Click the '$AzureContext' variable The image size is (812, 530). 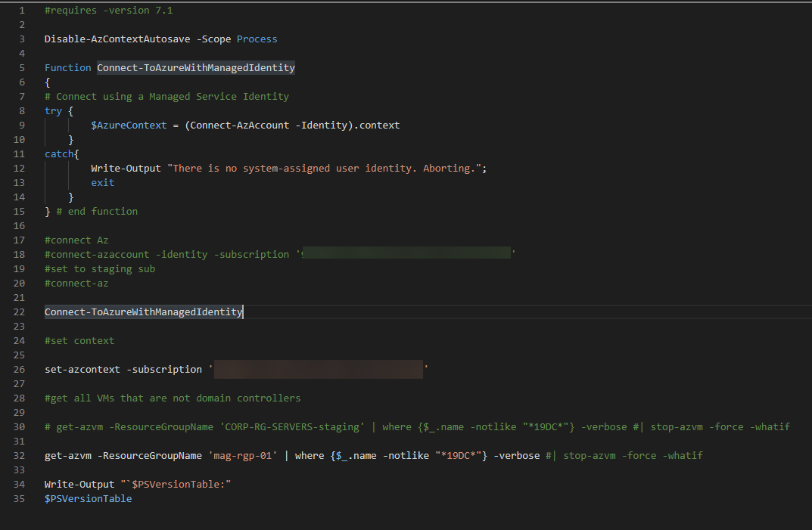pos(129,126)
